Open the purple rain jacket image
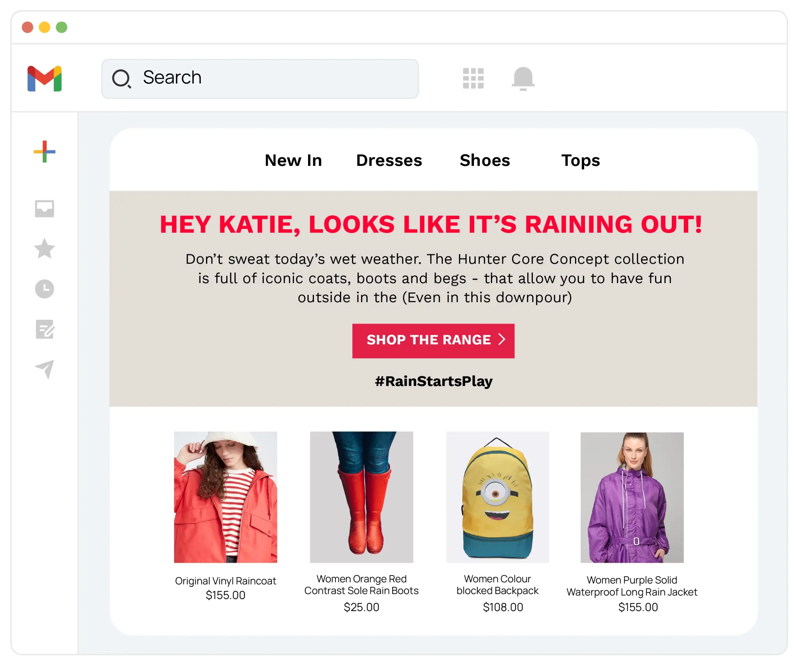 pyautogui.click(x=632, y=497)
